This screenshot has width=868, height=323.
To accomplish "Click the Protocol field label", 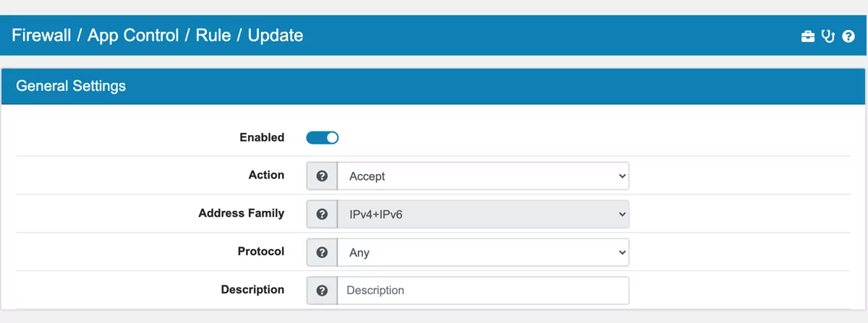I will pos(260,251).
